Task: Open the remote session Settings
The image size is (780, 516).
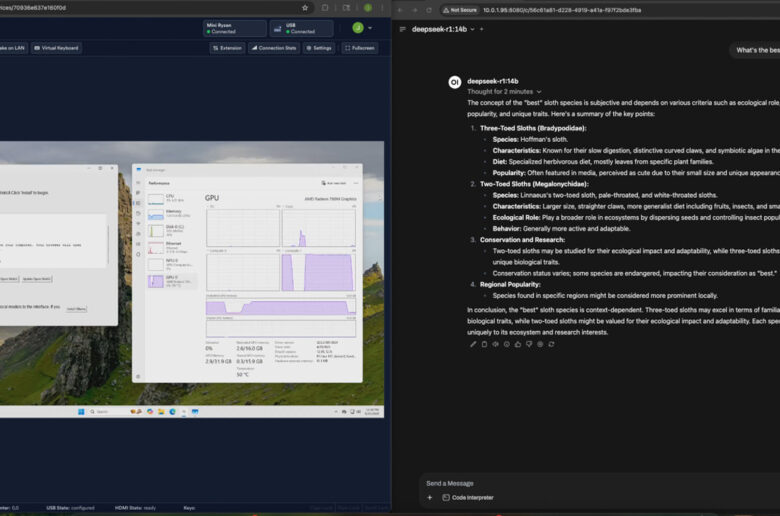Action: [x=319, y=47]
